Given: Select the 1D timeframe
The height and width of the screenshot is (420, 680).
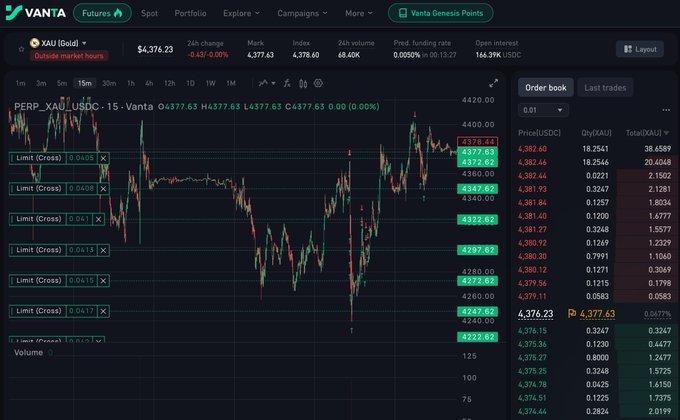Looking at the screenshot, I should tap(190, 83).
